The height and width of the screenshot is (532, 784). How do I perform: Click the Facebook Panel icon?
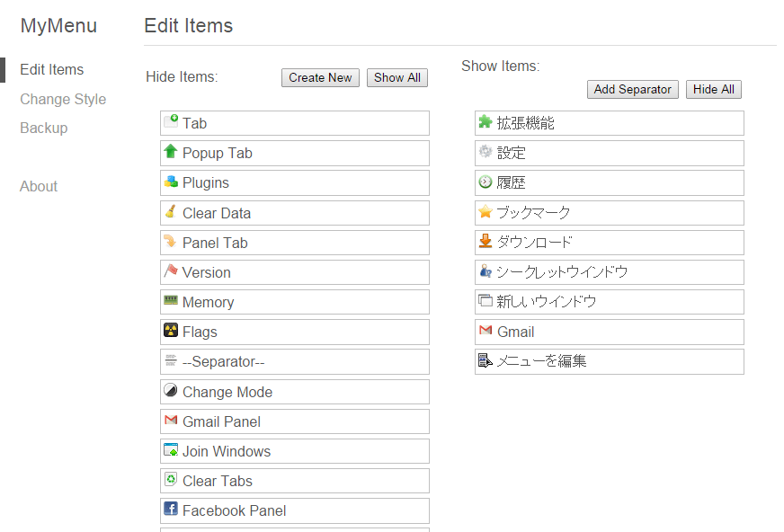(171, 509)
